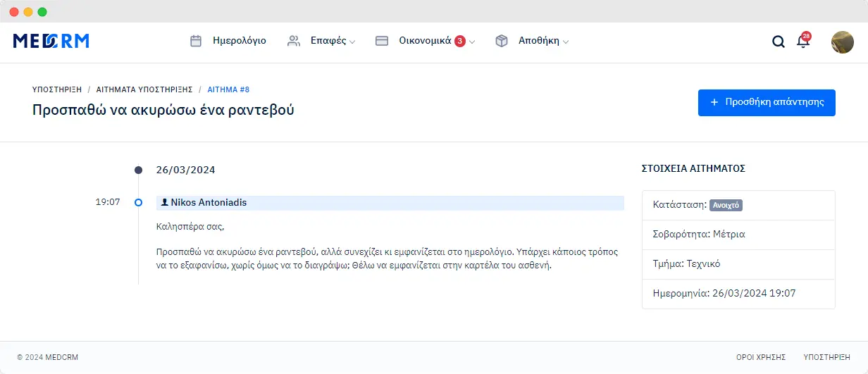868x374 pixels.
Task: Click the calendar icon beside Ημερολόγιο
Action: click(x=196, y=41)
